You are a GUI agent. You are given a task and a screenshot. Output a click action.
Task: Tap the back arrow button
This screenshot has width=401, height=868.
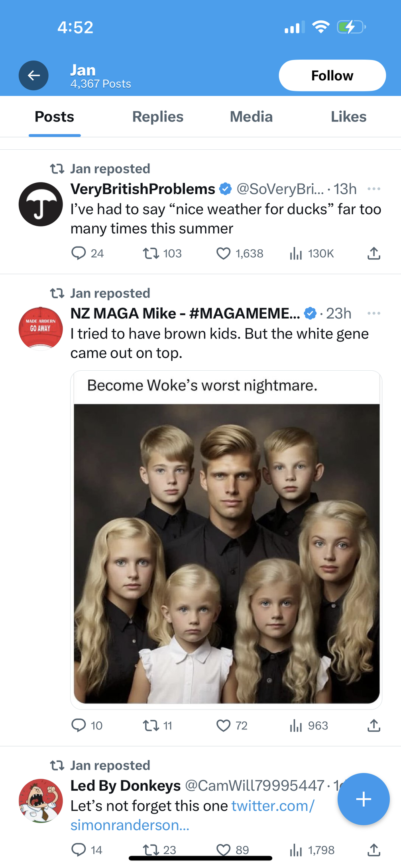point(33,75)
